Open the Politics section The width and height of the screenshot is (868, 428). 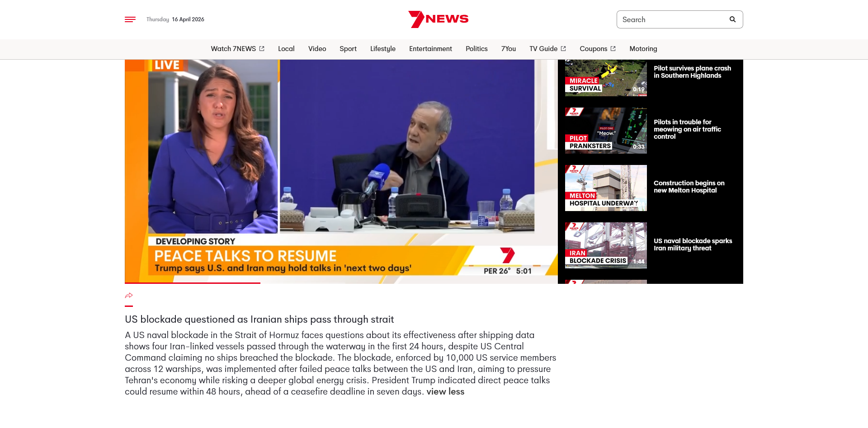pos(476,49)
